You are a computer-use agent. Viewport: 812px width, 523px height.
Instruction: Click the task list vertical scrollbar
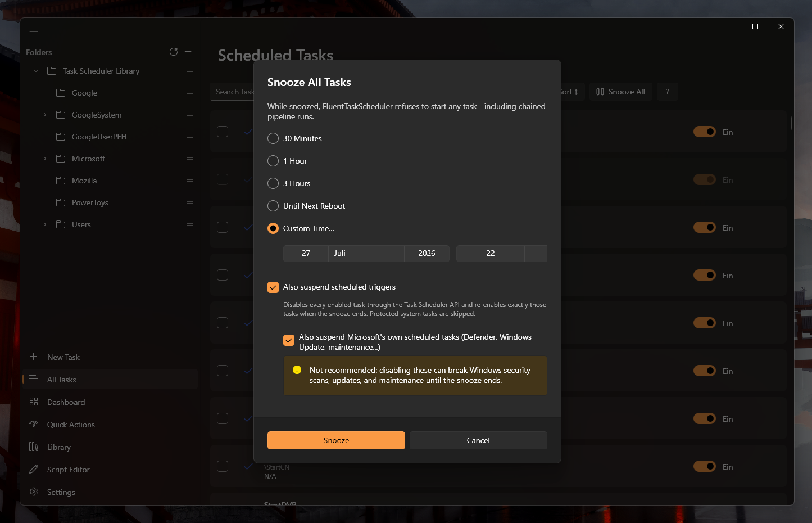pos(791,123)
